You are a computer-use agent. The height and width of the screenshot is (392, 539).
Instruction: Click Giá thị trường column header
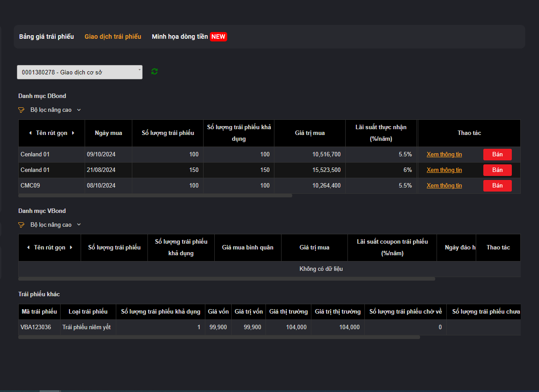click(x=289, y=312)
